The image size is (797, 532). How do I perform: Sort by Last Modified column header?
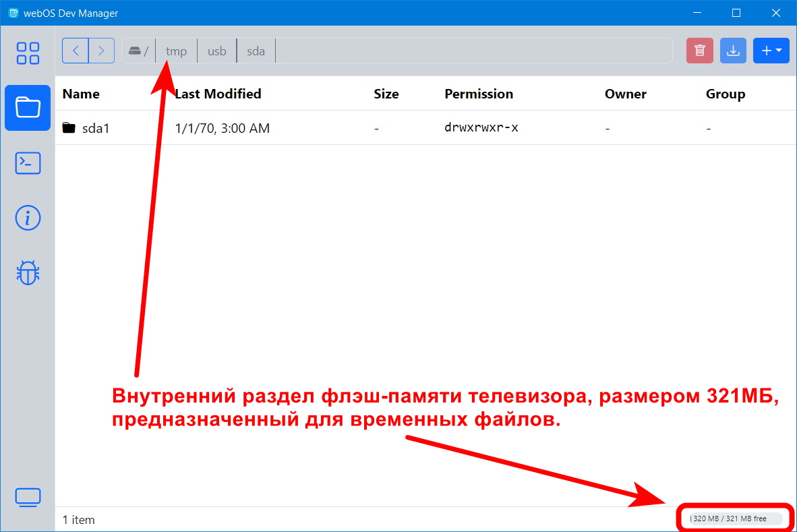(218, 94)
